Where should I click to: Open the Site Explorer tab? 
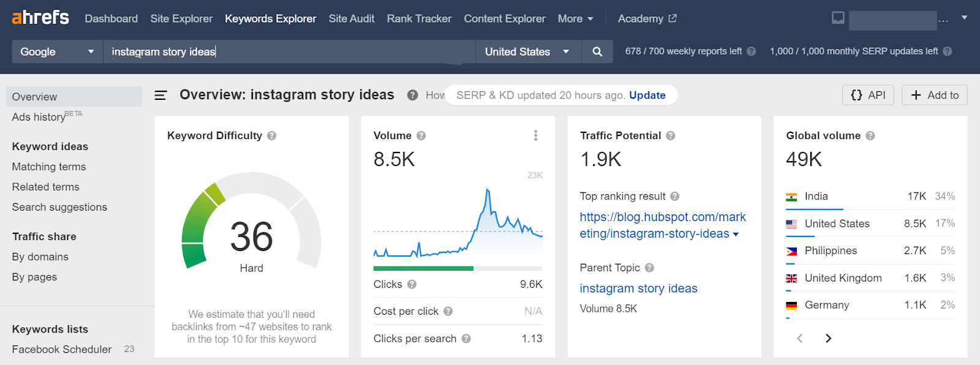[x=181, y=19]
